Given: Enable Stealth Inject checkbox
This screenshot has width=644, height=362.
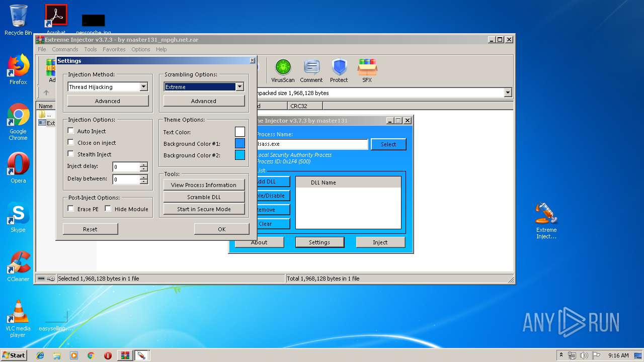Looking at the screenshot, I should (x=71, y=154).
